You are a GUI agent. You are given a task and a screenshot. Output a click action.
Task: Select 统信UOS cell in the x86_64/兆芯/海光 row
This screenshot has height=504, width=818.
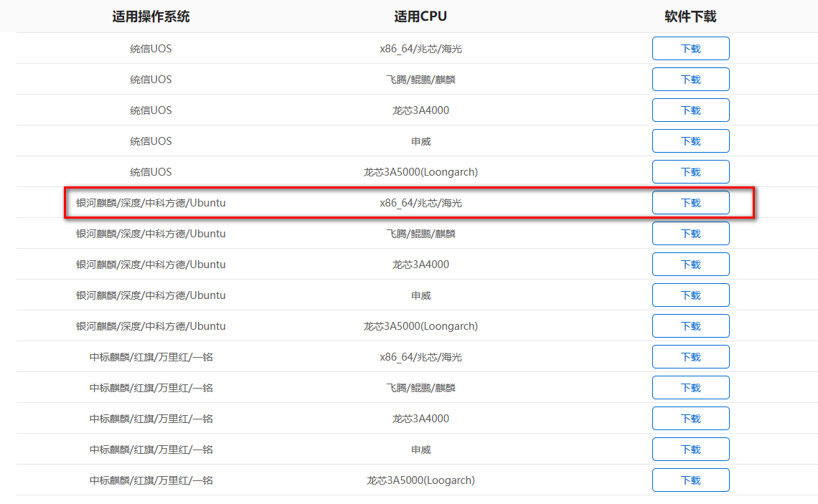[151, 49]
